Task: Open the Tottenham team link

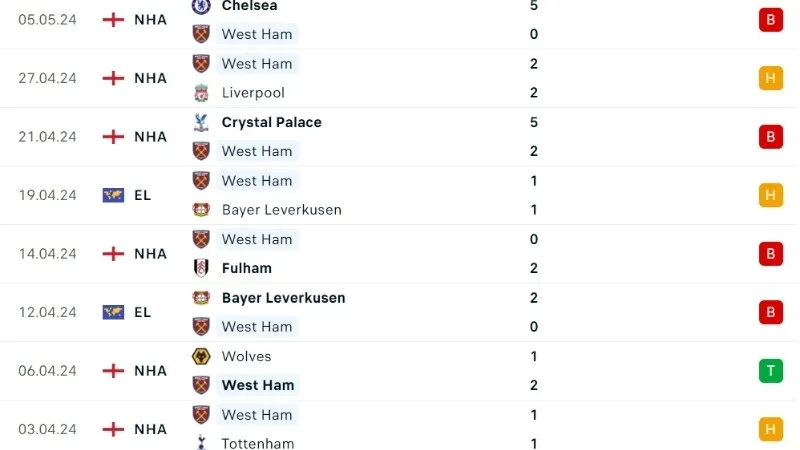Action: [x=258, y=443]
